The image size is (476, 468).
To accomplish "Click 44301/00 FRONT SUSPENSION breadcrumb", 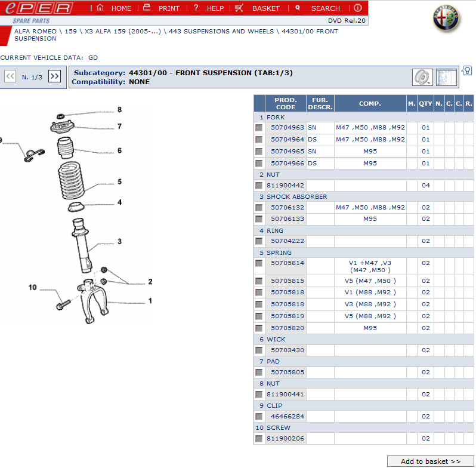I will tap(176, 35).
